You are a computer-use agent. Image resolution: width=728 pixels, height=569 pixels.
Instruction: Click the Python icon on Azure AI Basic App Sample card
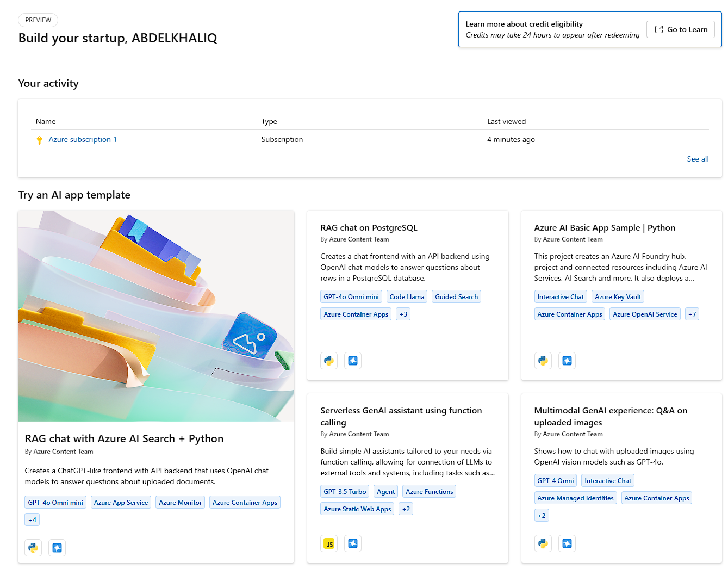coord(543,361)
